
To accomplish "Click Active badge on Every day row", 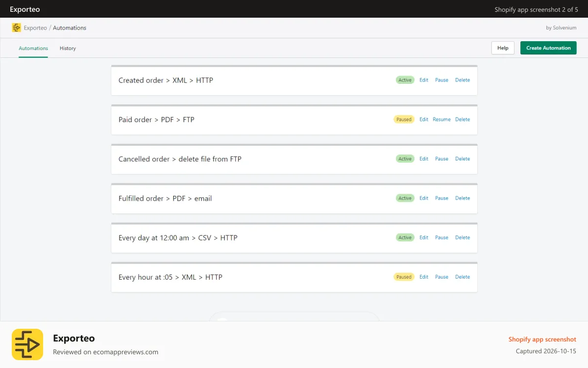I will (x=405, y=237).
